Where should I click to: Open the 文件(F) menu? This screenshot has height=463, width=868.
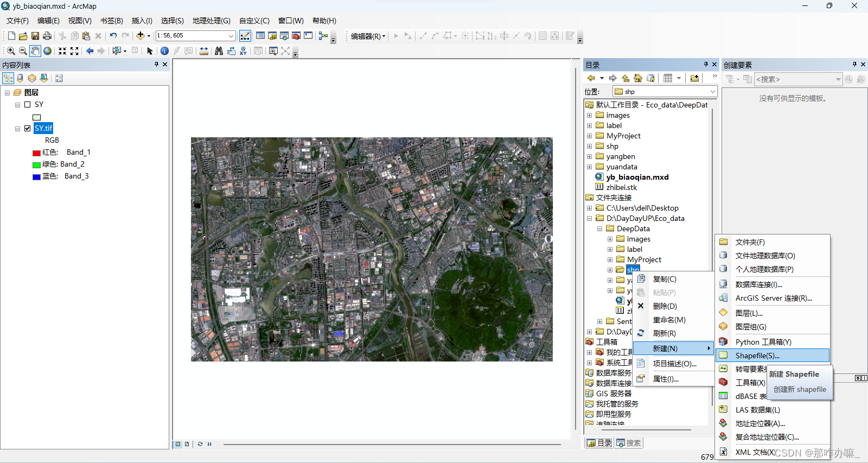[17, 21]
